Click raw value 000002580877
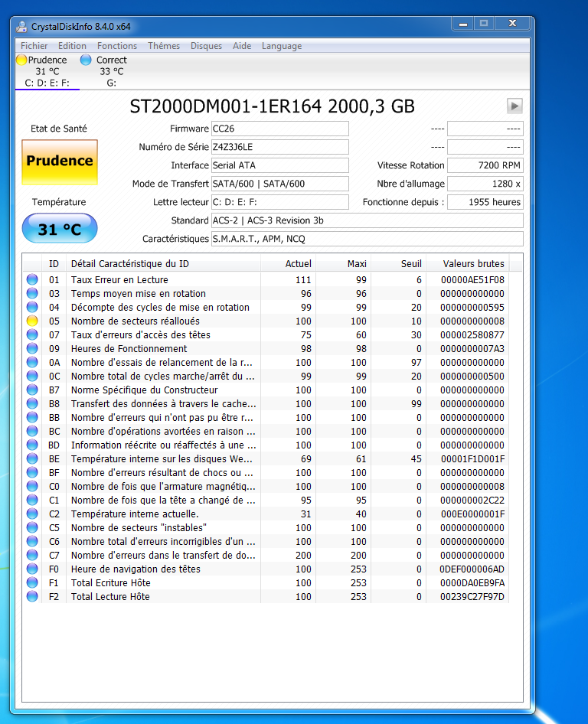 [x=472, y=334]
